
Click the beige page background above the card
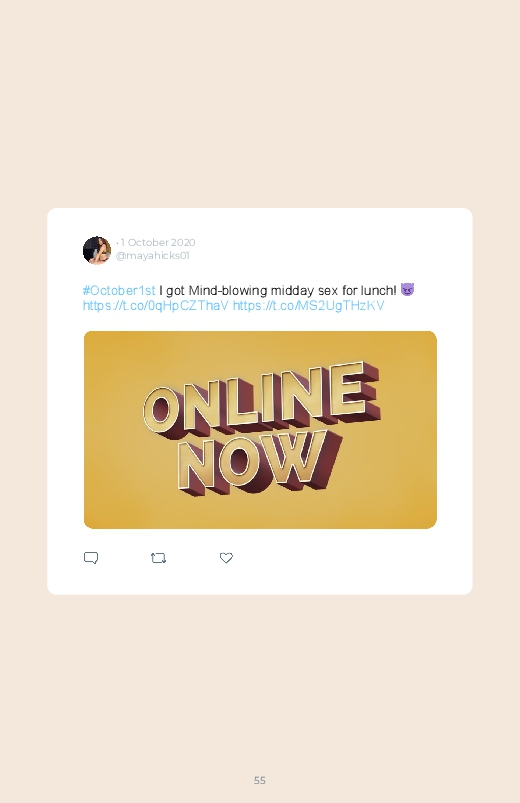(x=260, y=102)
